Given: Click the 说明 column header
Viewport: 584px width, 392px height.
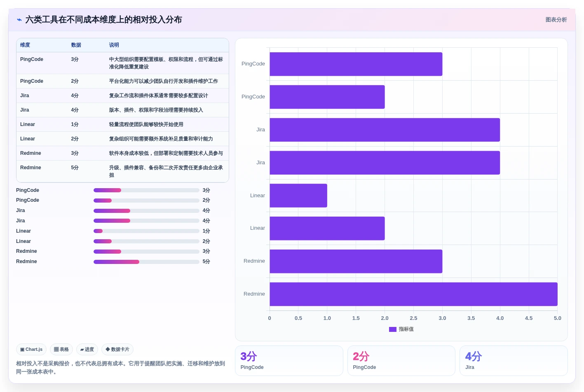Looking at the screenshot, I should pyautogui.click(x=114, y=45).
